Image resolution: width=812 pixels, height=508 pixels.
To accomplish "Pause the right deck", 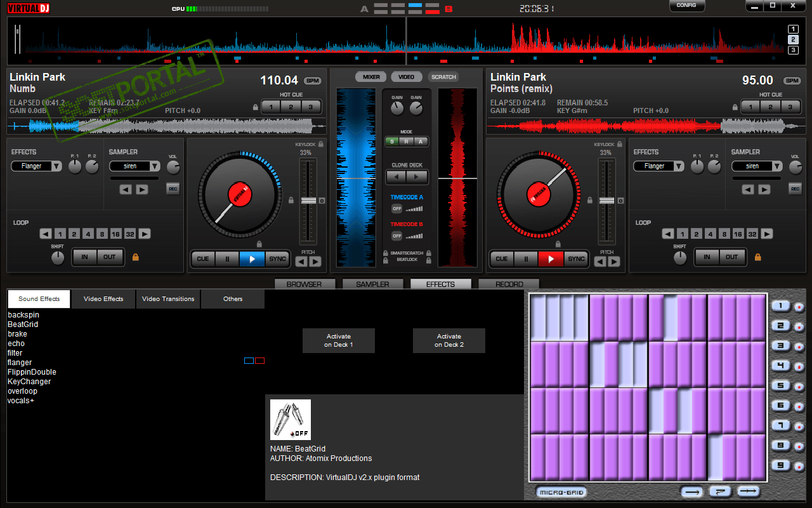I will (x=526, y=259).
